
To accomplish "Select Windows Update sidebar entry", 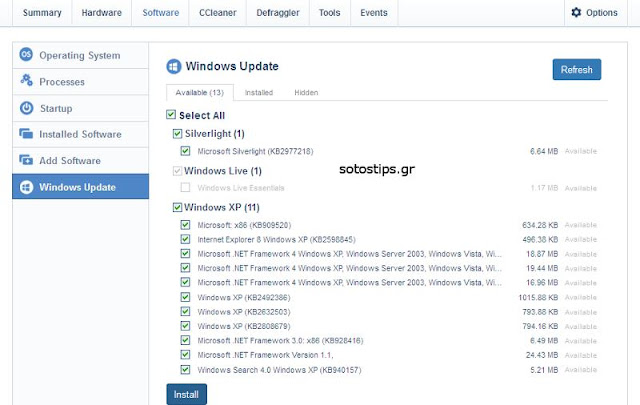I will 80,187.
